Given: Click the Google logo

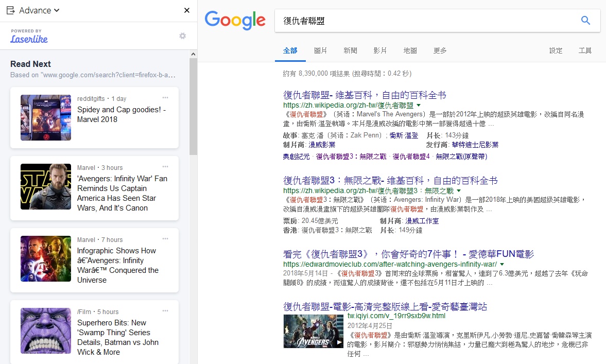Looking at the screenshot, I should 235,21.
